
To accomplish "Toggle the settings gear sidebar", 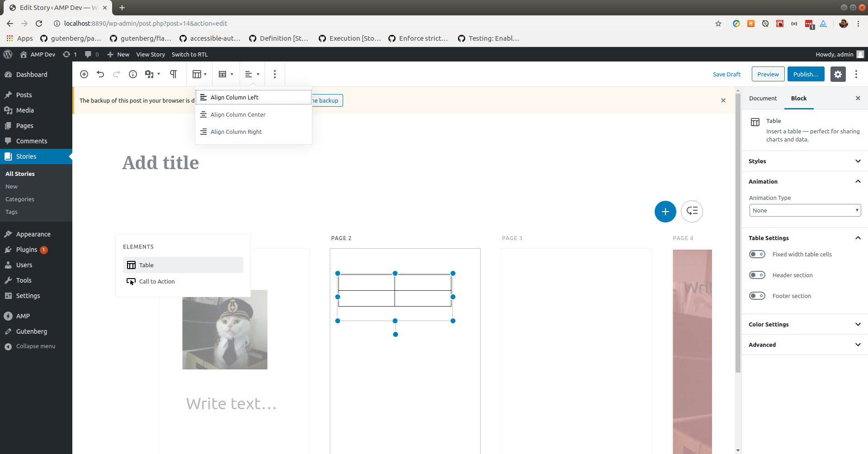I will pos(838,74).
